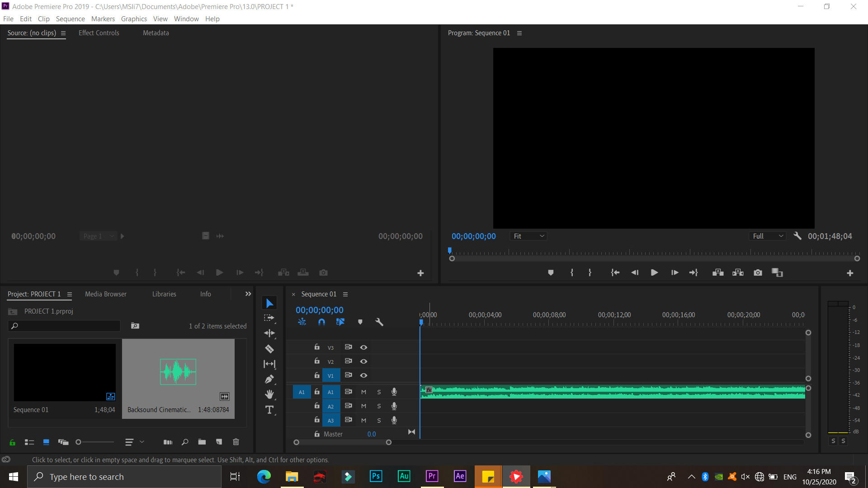Switch to Libraries tab

click(164, 294)
